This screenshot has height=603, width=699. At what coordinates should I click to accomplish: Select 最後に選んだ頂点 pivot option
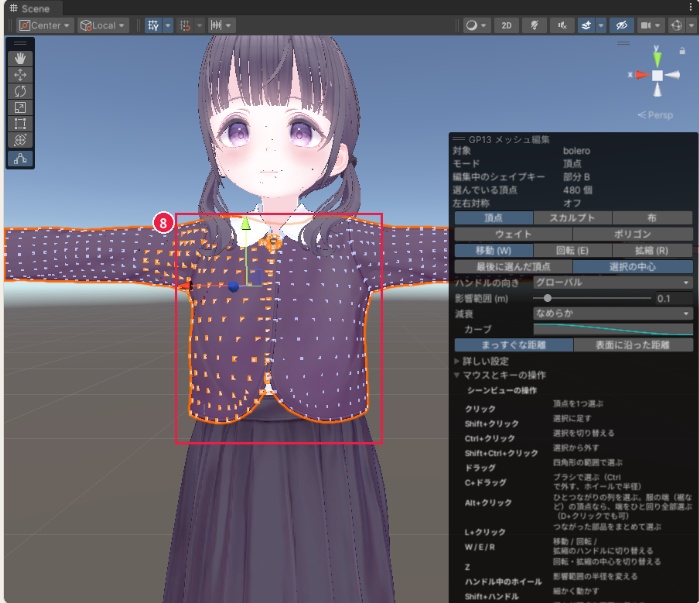coord(513,267)
